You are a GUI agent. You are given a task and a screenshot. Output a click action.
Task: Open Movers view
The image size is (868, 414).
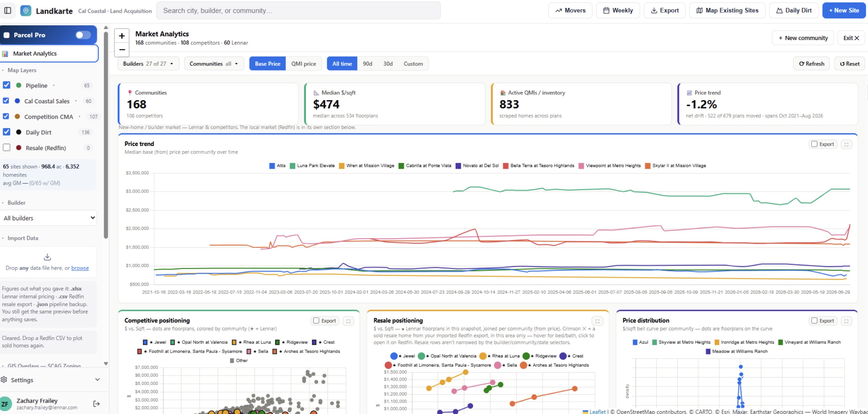(570, 10)
